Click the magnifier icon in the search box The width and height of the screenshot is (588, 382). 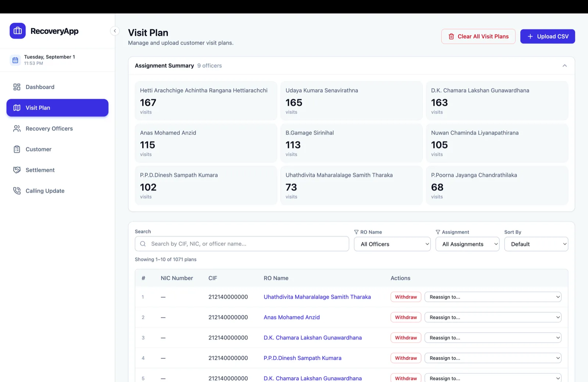click(143, 244)
